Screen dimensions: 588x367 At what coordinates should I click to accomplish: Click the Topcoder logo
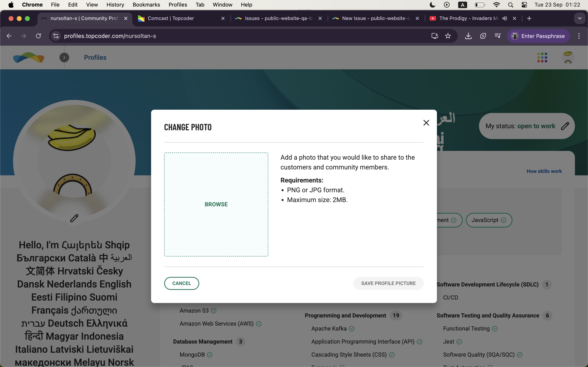29,57
